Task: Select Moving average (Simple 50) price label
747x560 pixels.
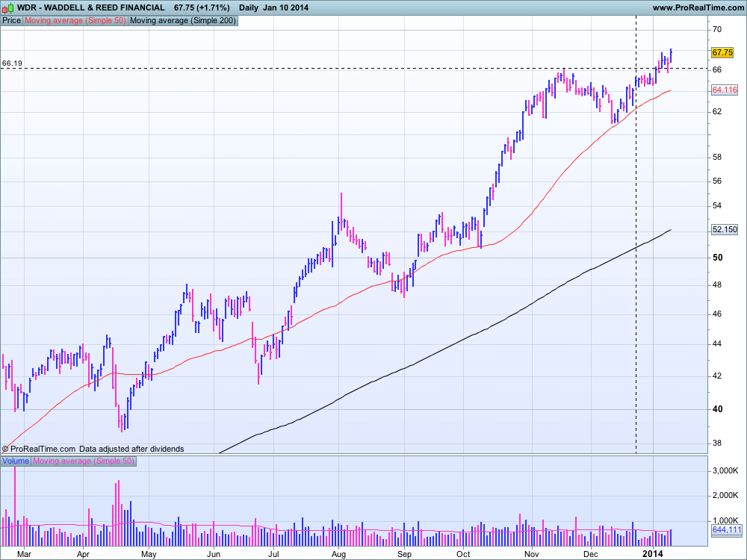Action: point(75,21)
